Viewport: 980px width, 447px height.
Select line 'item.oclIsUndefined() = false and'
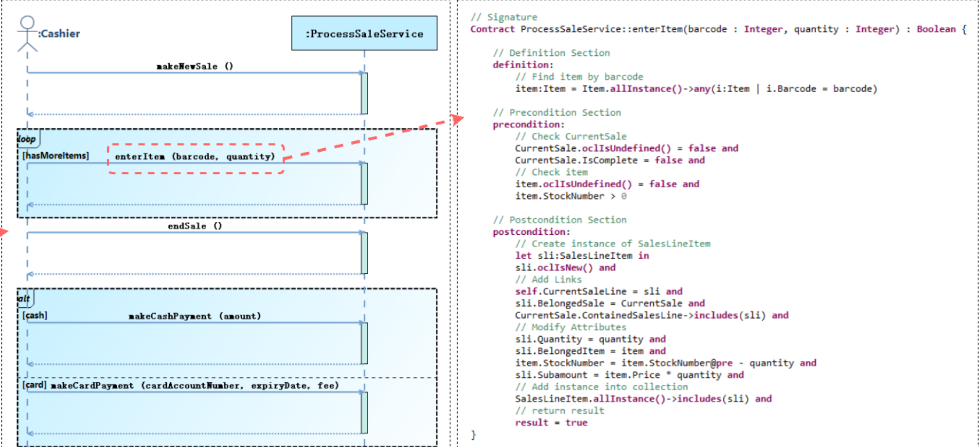[x=607, y=184]
